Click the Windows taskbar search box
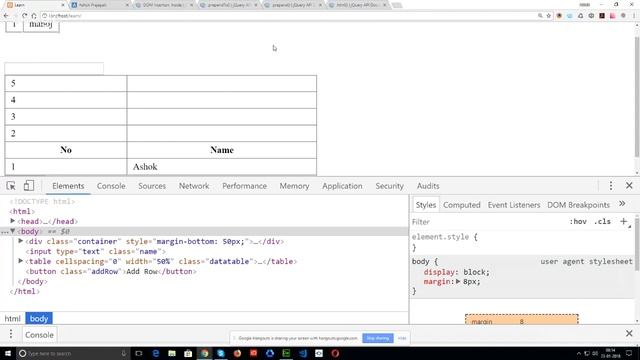640x360 pixels. tap(73, 353)
